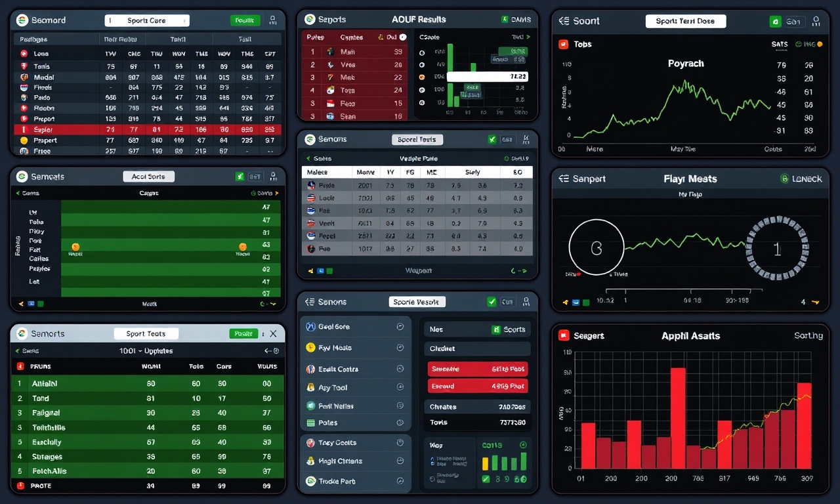Click the green Potes list icon
The height and width of the screenshot is (504, 840).
311,423
